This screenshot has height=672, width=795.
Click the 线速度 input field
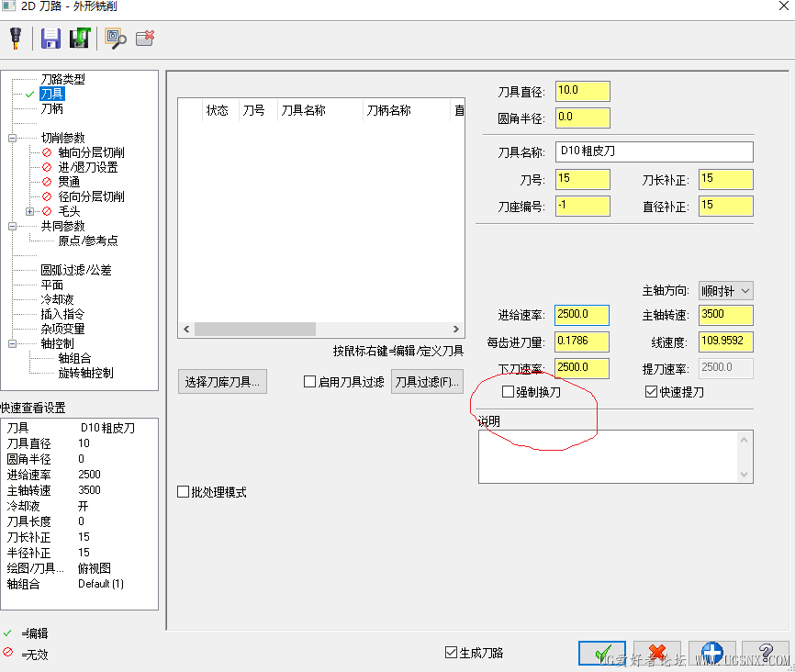(x=725, y=342)
